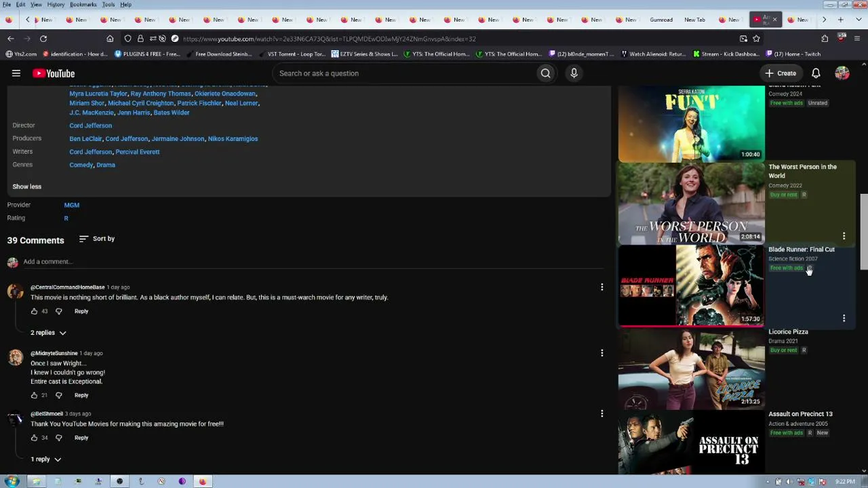
Task: Click the search magnifier button
Action: tap(545, 73)
